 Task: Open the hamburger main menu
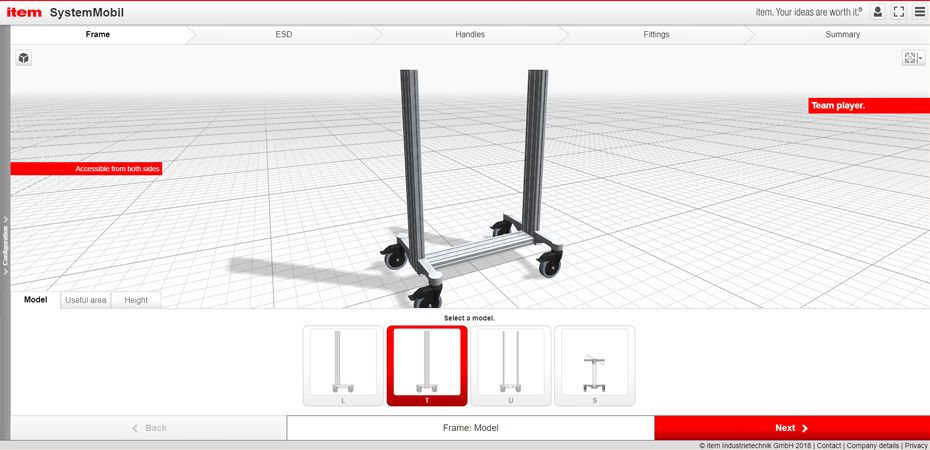coord(919,12)
